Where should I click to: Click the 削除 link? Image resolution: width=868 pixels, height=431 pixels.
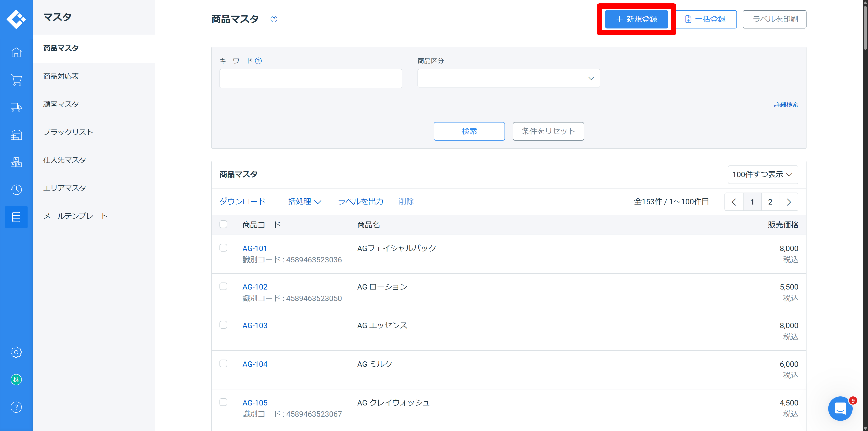(x=406, y=202)
